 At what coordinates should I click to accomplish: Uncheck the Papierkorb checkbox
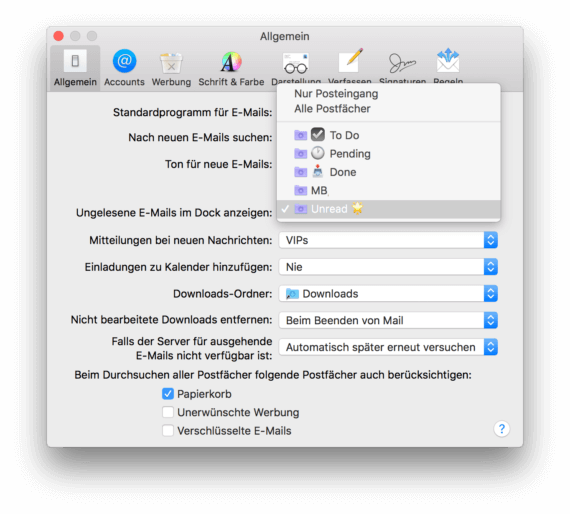tap(168, 394)
